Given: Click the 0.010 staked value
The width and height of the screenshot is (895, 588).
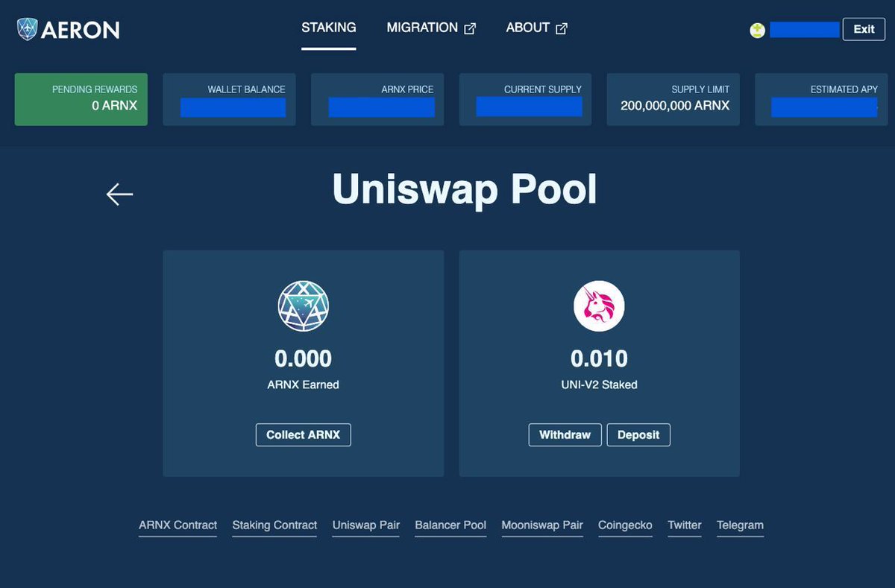Looking at the screenshot, I should (x=599, y=359).
